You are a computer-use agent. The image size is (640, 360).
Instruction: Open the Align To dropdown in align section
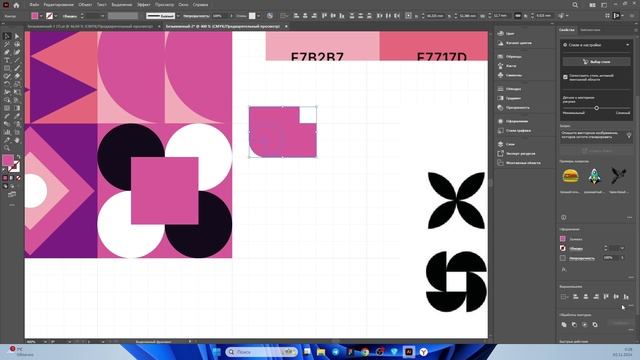(x=564, y=297)
